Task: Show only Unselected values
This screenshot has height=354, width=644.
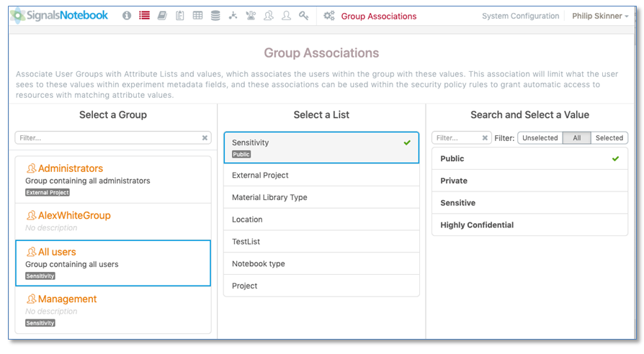Action: pos(540,138)
